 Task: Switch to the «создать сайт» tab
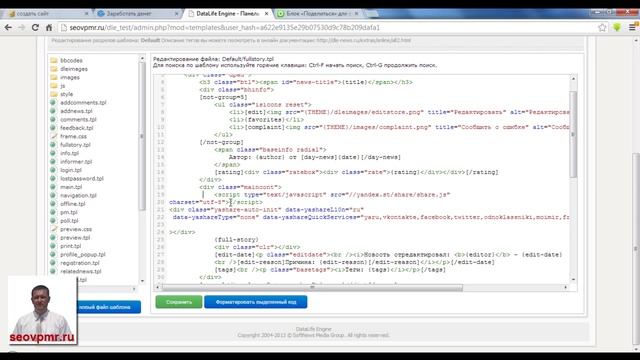tap(46, 13)
